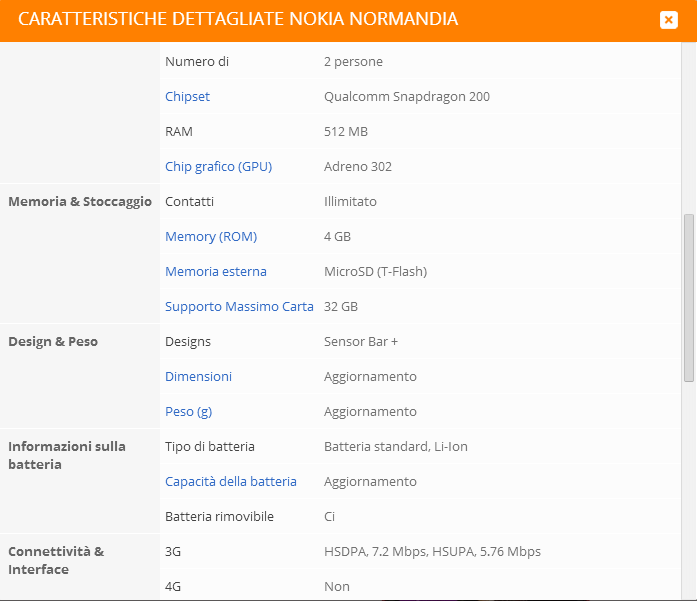Open the Memory (ROM) link

pos(211,236)
